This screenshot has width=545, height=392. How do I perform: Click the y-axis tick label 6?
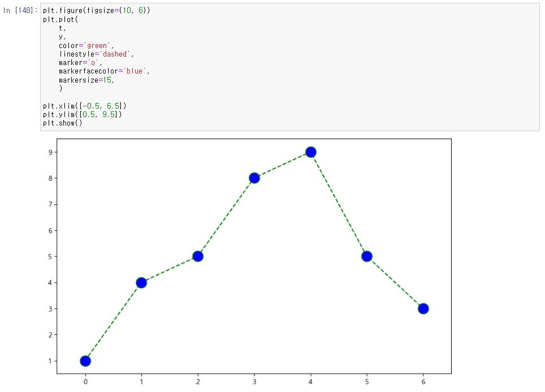tap(51, 231)
